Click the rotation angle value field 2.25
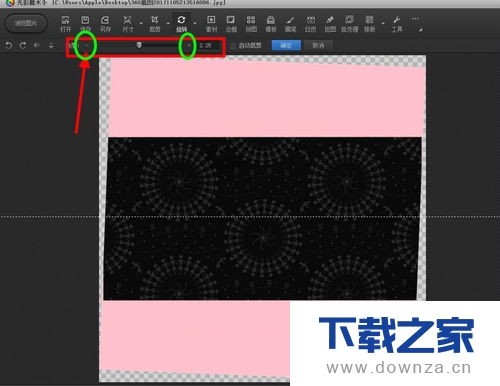Screen dimensions: 500x386 [209, 45]
